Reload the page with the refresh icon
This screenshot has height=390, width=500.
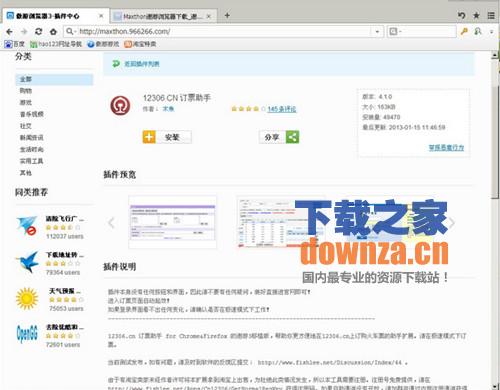(x=39, y=32)
